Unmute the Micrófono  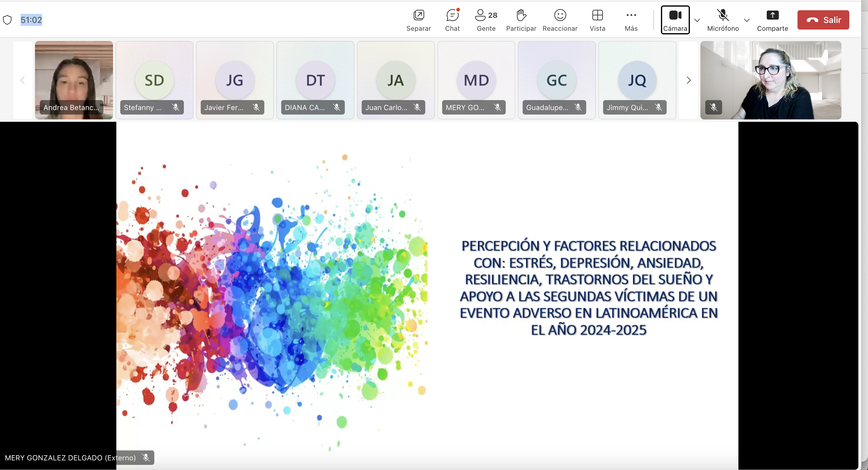pyautogui.click(x=722, y=20)
